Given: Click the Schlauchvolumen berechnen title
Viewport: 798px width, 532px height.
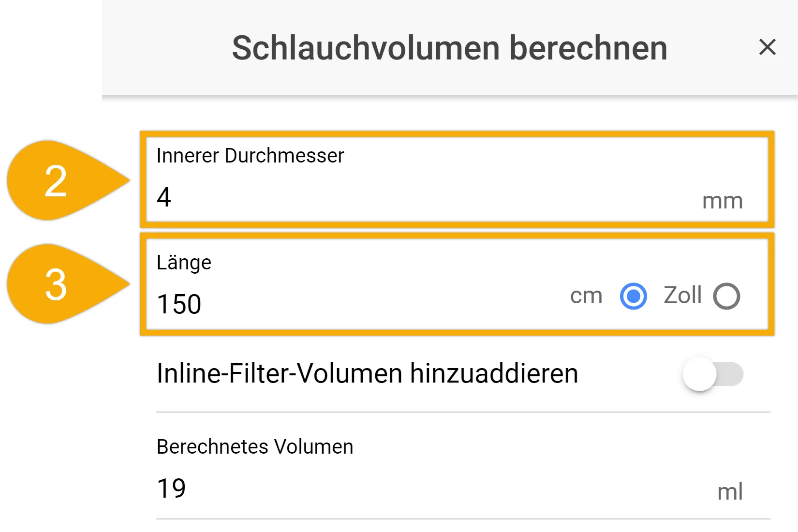Looking at the screenshot, I should [449, 48].
